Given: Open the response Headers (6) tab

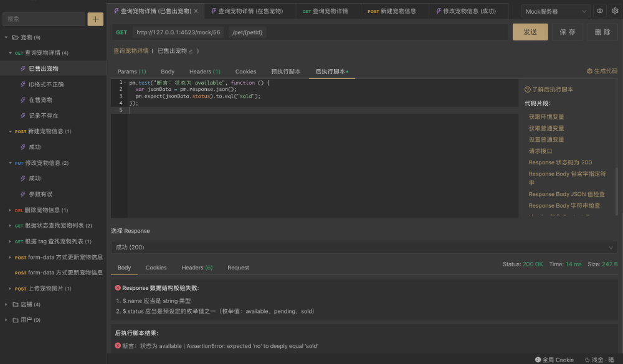Looking at the screenshot, I should [197, 268].
